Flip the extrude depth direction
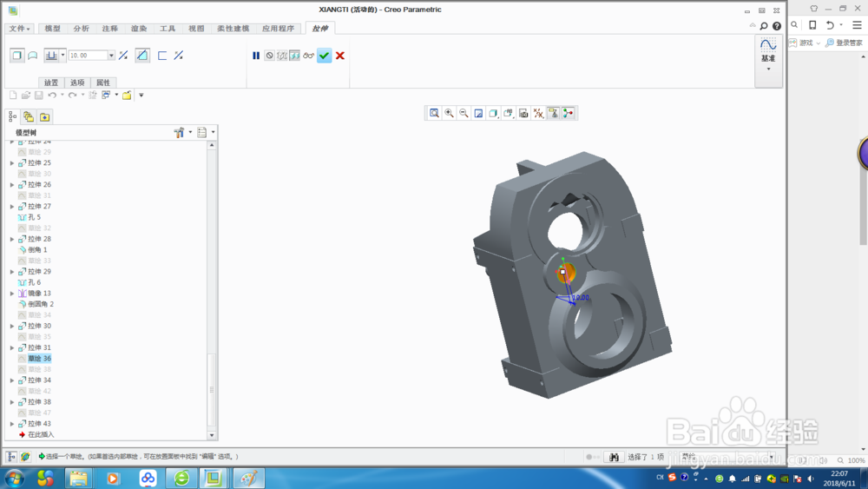The image size is (868, 489). [x=123, y=56]
